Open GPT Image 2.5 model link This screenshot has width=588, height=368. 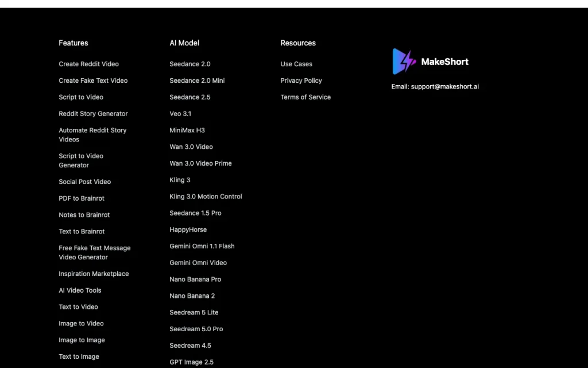(x=191, y=362)
